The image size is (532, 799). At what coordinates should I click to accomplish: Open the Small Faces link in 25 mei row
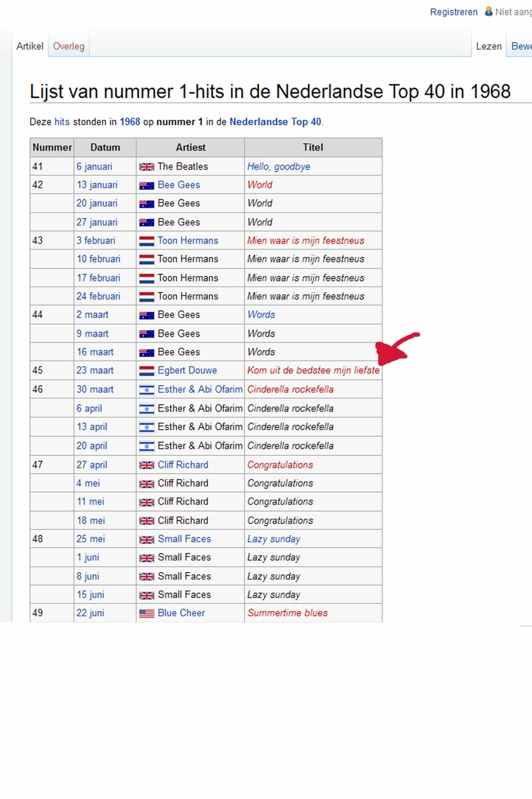184,539
